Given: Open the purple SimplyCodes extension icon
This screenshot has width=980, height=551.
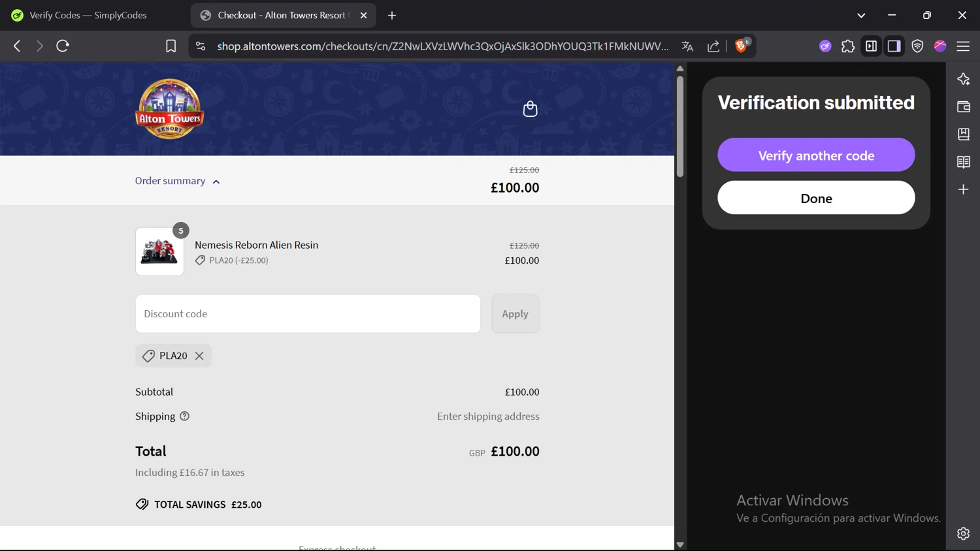Looking at the screenshot, I should pyautogui.click(x=825, y=46).
